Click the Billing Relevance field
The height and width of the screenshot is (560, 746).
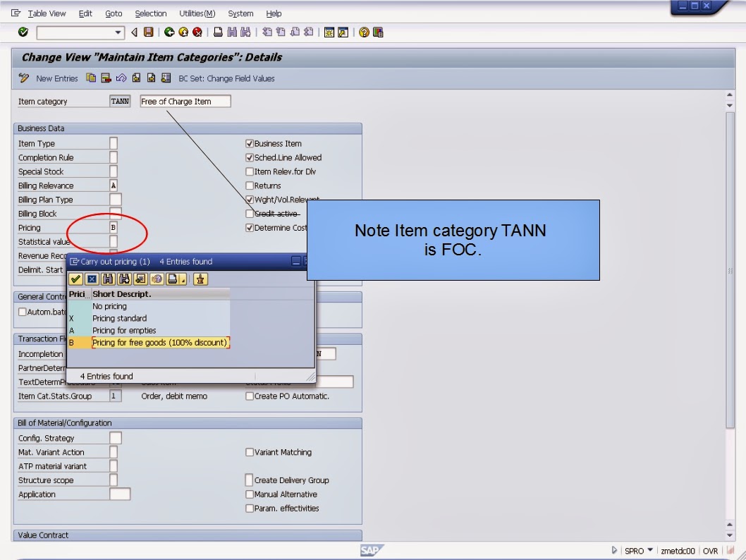pos(114,185)
